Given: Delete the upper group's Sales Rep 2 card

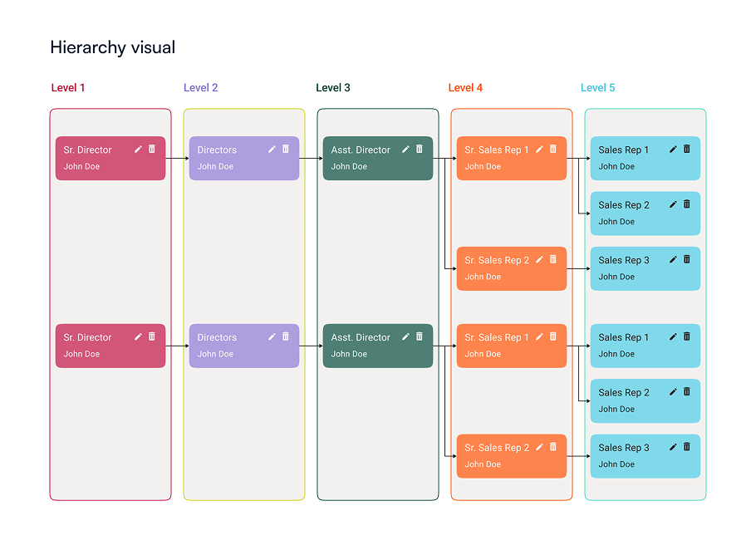Looking at the screenshot, I should tap(687, 204).
